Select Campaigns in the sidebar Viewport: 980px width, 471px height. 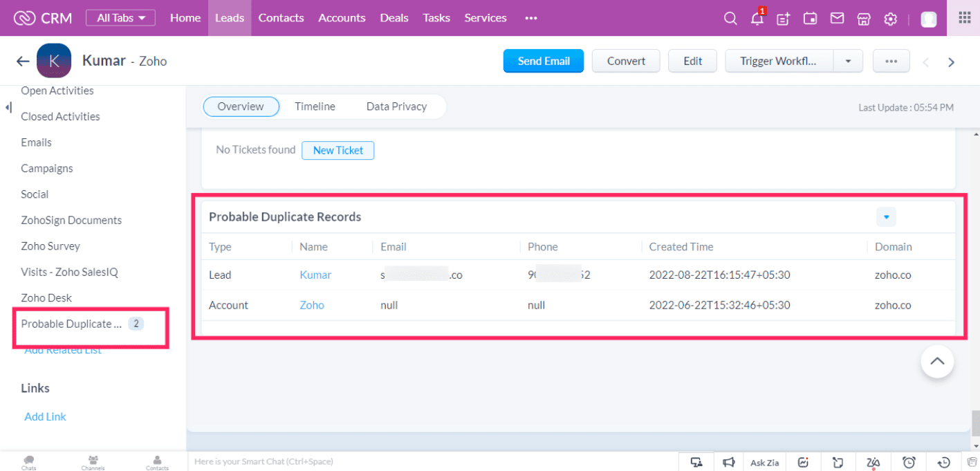[x=46, y=169]
